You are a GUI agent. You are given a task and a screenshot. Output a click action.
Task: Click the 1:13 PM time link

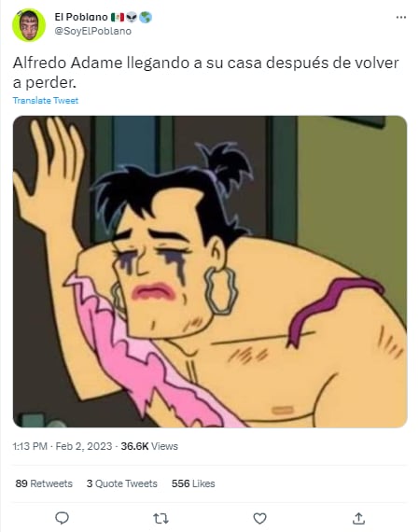tap(30, 446)
